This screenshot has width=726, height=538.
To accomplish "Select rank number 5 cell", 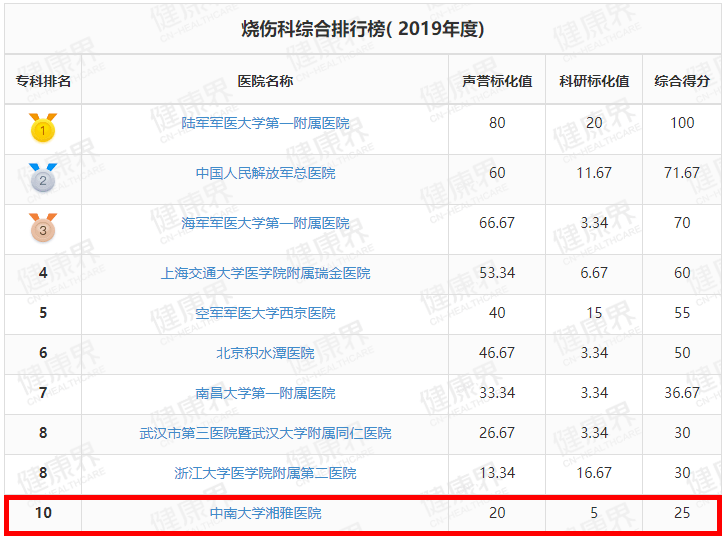I will click(43, 313).
